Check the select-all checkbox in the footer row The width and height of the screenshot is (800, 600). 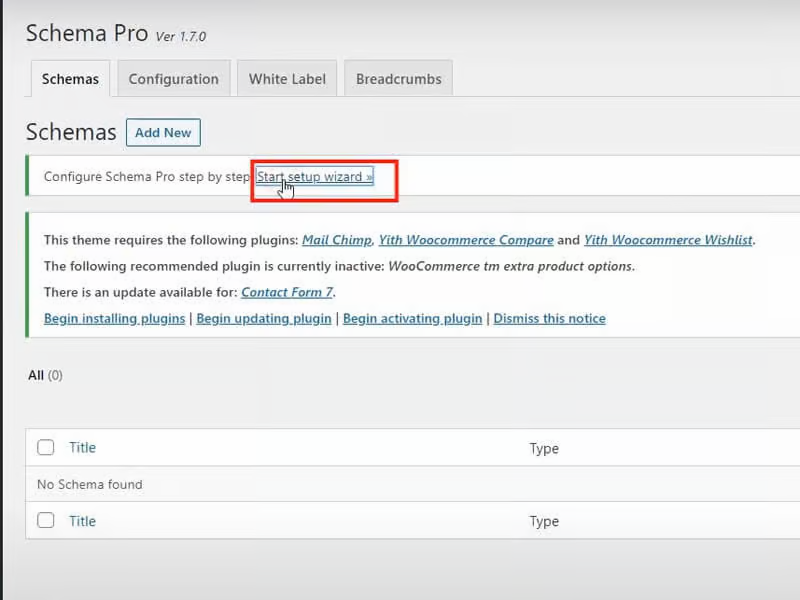[x=45, y=521]
